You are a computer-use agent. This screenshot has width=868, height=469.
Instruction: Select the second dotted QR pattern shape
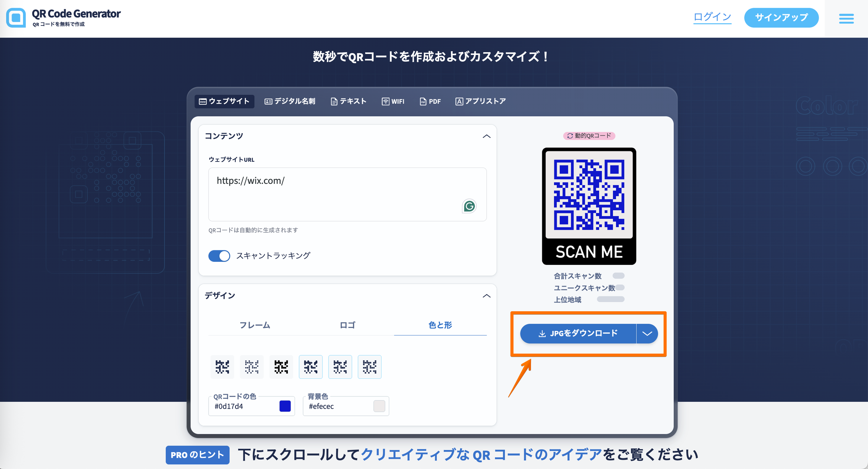tap(252, 367)
